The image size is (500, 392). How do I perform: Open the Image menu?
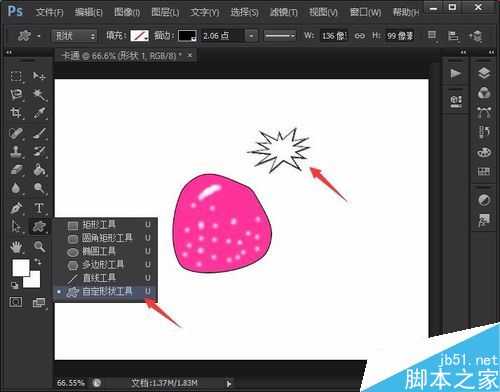[x=127, y=13]
